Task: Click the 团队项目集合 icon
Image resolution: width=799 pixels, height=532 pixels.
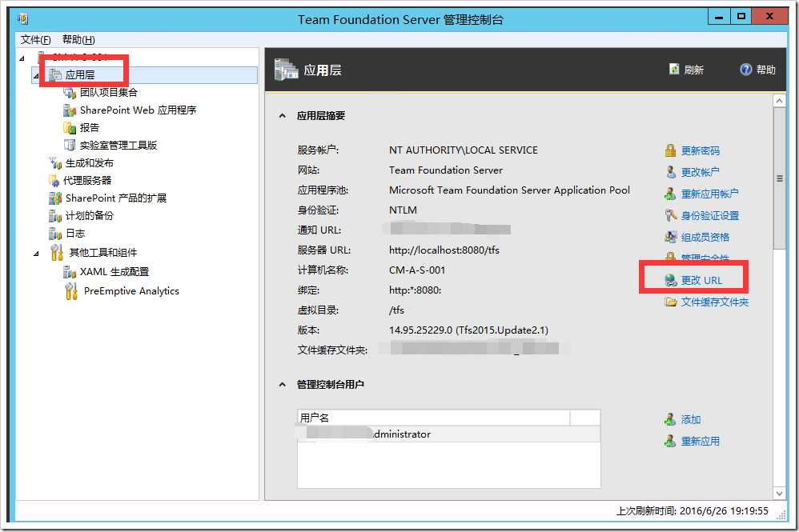Action: pyautogui.click(x=70, y=93)
